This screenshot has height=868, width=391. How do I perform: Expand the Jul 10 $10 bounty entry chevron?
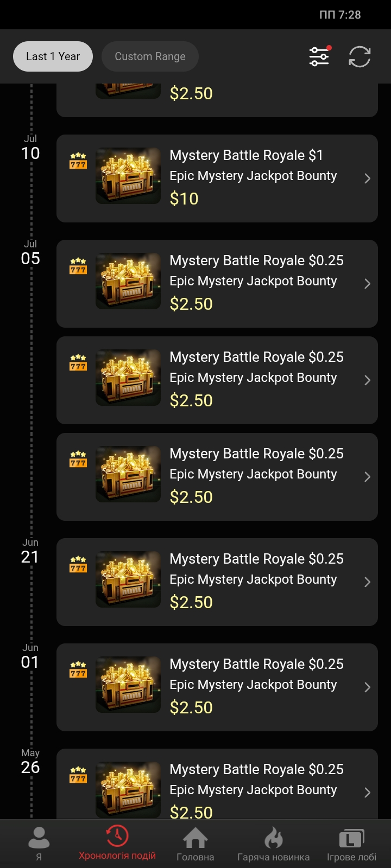click(x=368, y=178)
